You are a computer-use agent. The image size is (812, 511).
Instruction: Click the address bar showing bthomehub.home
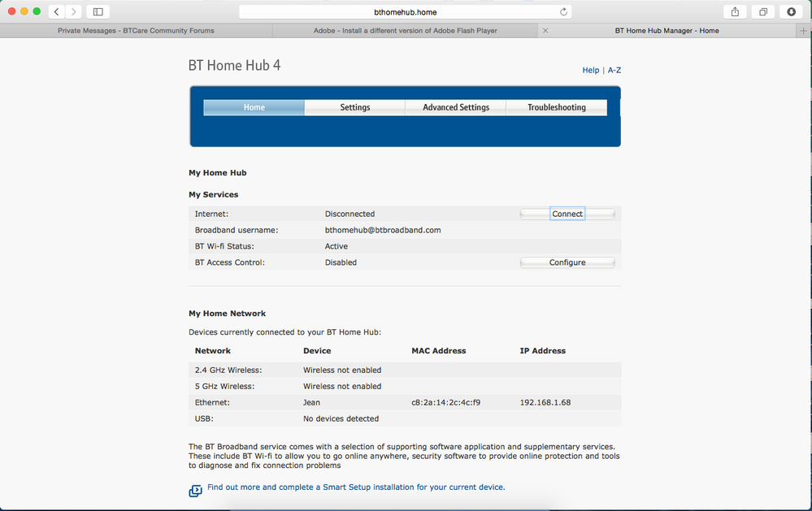coord(405,12)
